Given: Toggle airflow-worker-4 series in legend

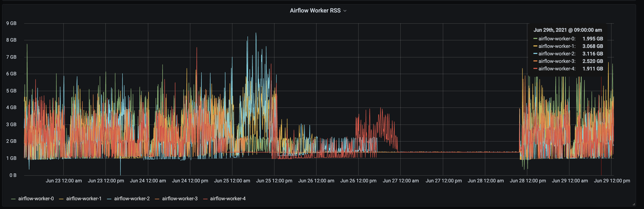Looking at the screenshot, I should click(x=228, y=199).
